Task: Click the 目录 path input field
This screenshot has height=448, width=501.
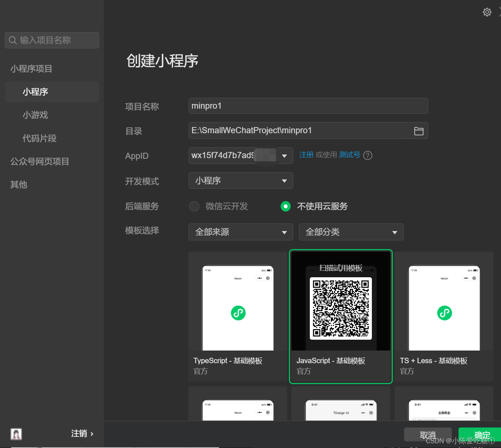Action: click(308, 130)
